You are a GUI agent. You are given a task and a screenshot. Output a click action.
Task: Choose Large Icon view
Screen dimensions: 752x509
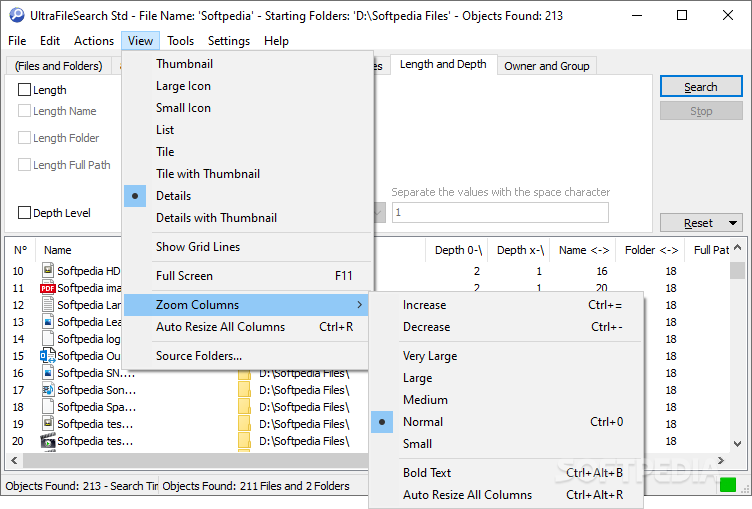click(x=247, y=86)
